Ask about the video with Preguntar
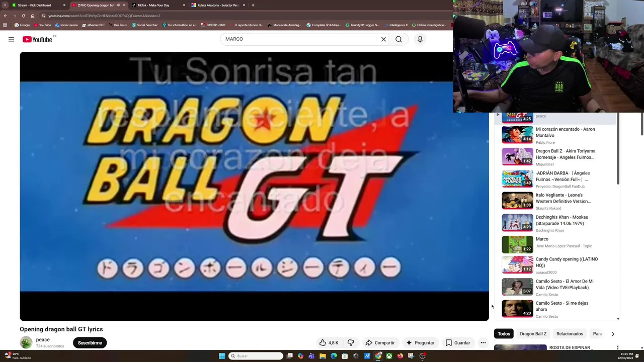The width and height of the screenshot is (644, 362). [x=420, y=343]
